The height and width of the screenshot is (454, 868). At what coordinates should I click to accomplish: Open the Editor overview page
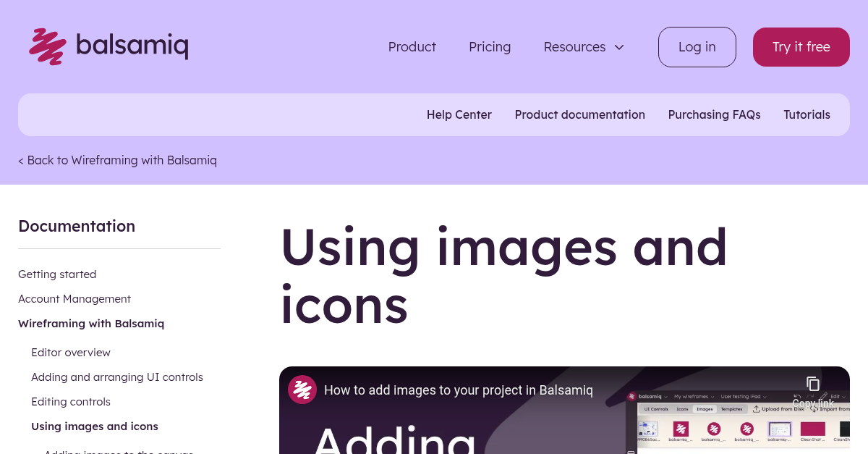click(x=71, y=353)
